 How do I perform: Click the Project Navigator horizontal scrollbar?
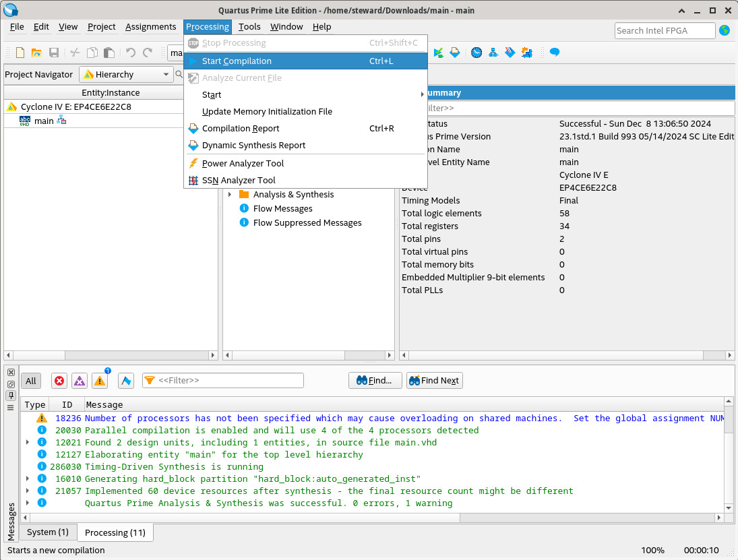pos(111,355)
